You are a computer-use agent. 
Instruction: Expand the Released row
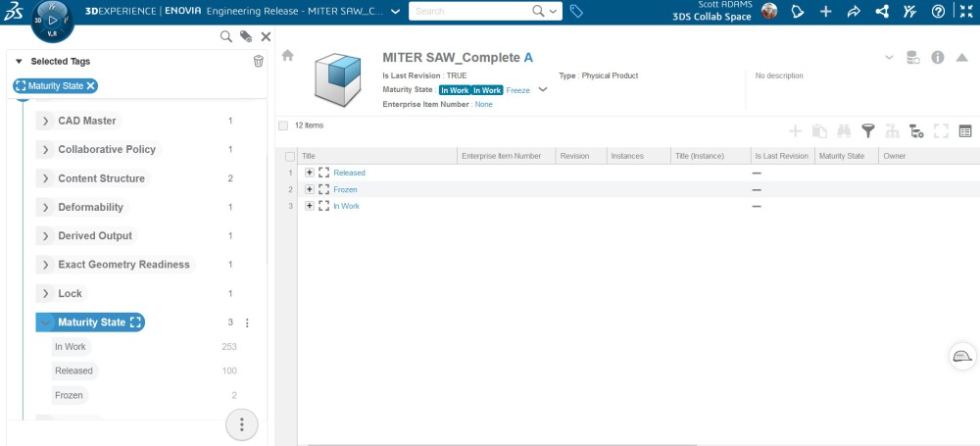point(310,173)
